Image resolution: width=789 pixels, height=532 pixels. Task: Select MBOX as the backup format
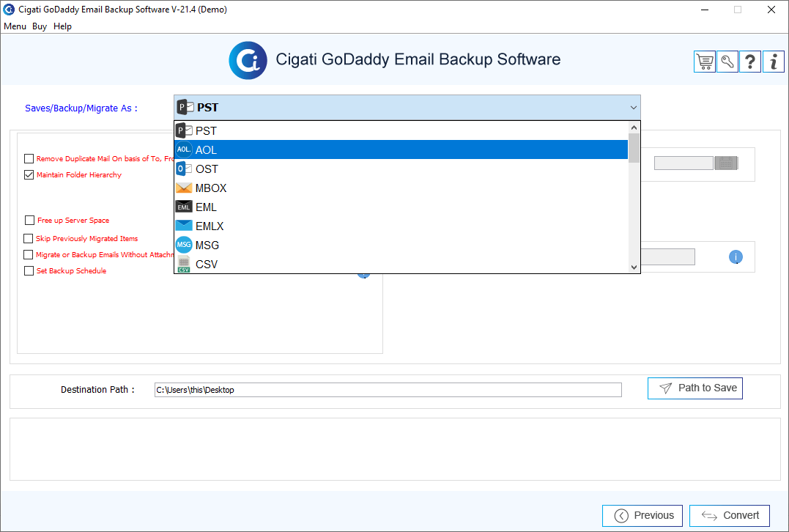(401, 188)
